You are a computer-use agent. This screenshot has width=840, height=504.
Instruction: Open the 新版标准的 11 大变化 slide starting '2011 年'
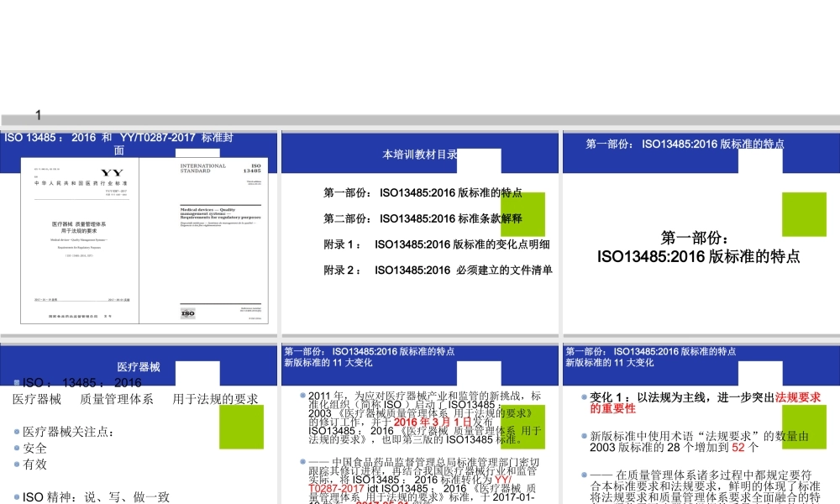coord(420,424)
